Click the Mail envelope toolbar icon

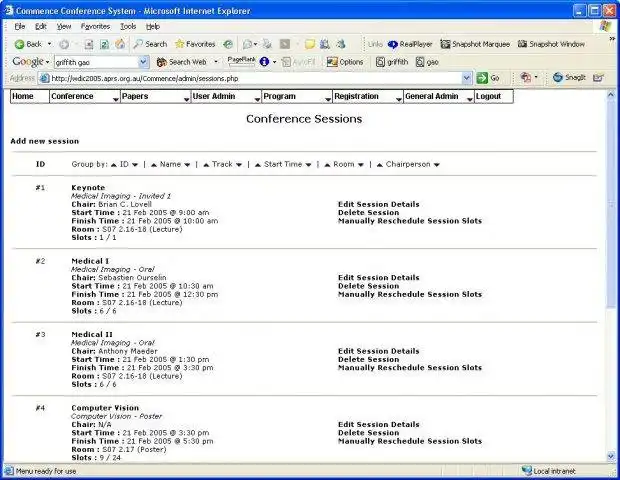pyautogui.click(x=248, y=44)
